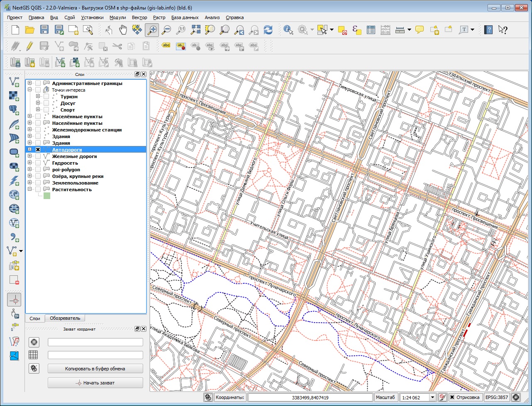Image resolution: width=532 pixels, height=406 pixels.
Task: Click the green Растительность color swatch
Action: coord(46,195)
